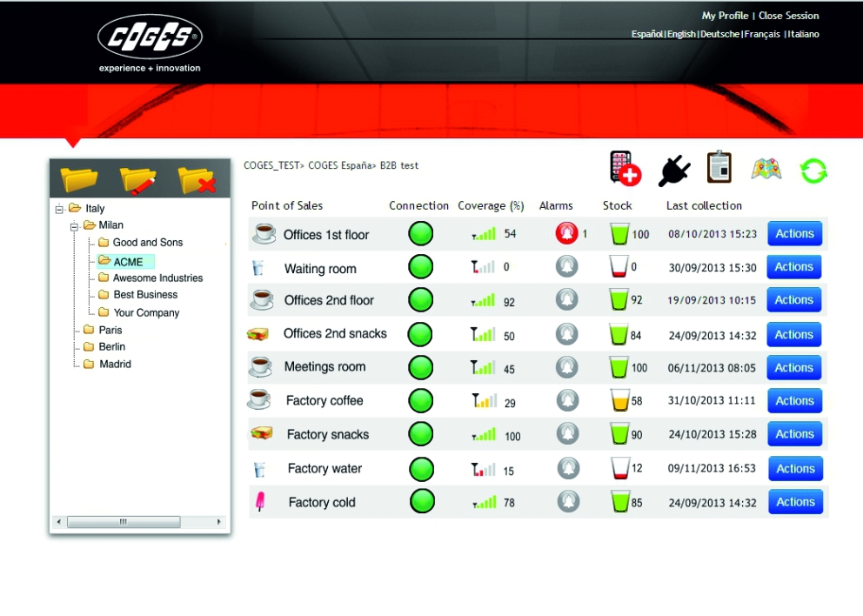Collapse the Milan tree node
Viewport: 863px width, 616px height.
tap(74, 226)
